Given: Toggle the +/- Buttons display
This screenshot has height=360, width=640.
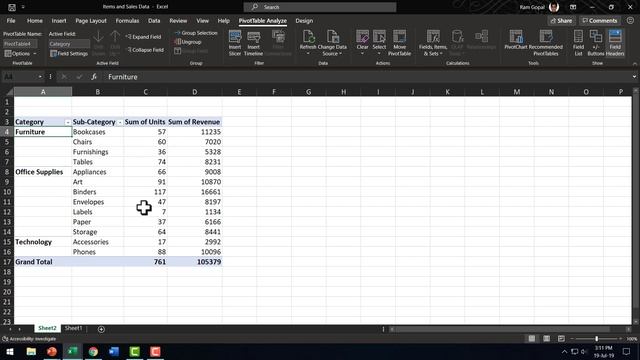Looking at the screenshot, I should [x=596, y=42].
